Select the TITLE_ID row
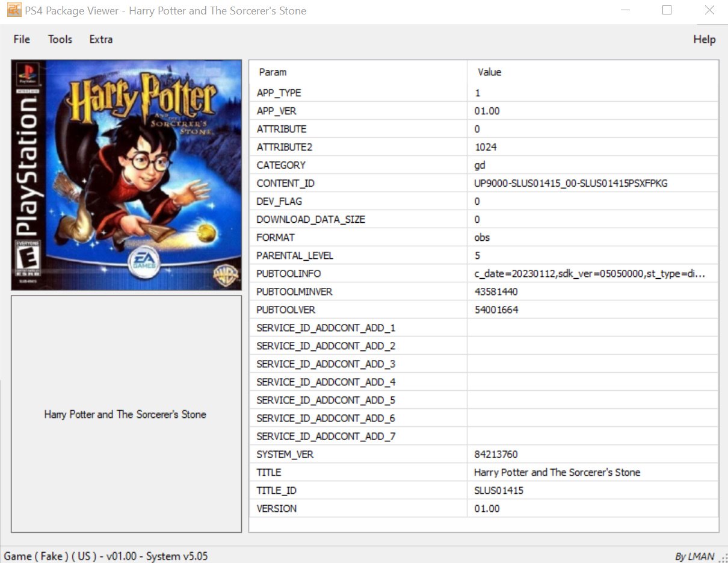728x563 pixels. 277,490
